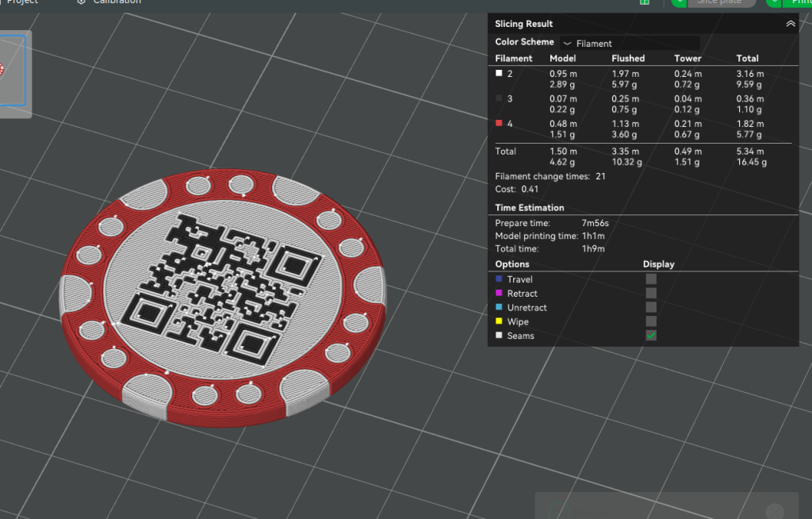This screenshot has width=812, height=519.
Task: Click the blue Travel color icon
Action: point(498,279)
